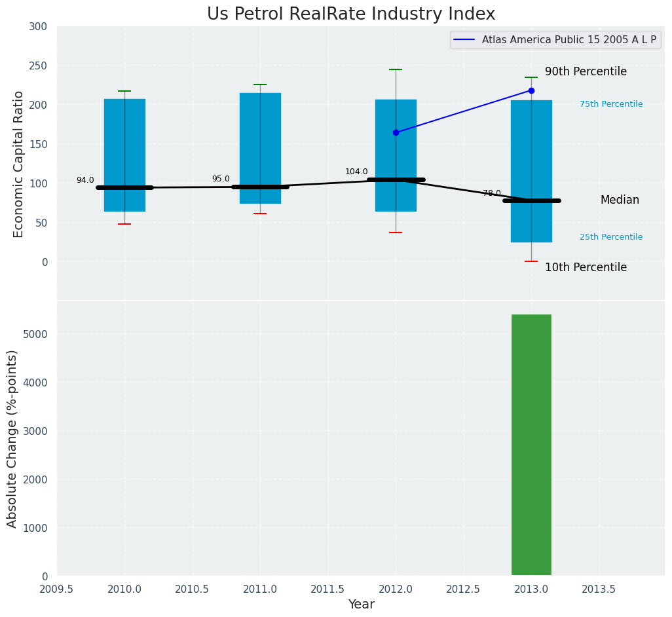Click the 75th Percentile annotation
672x617 pixels.
tap(610, 104)
